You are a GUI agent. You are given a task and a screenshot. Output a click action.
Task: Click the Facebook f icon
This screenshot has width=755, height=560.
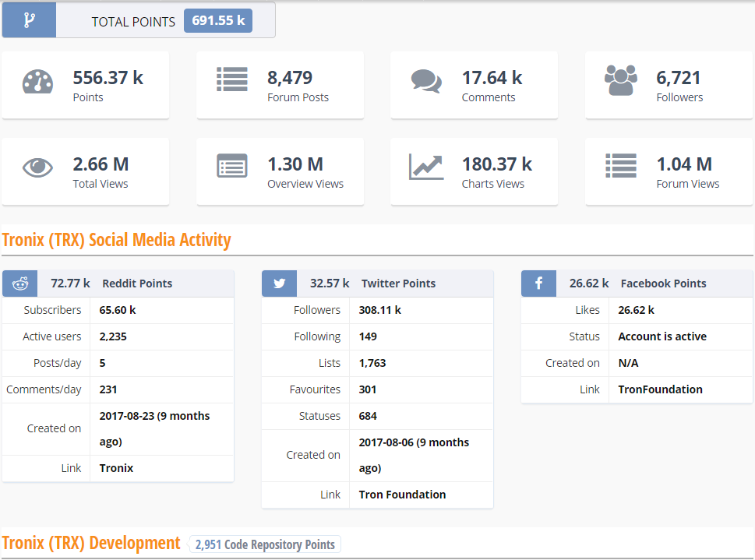pyautogui.click(x=539, y=284)
